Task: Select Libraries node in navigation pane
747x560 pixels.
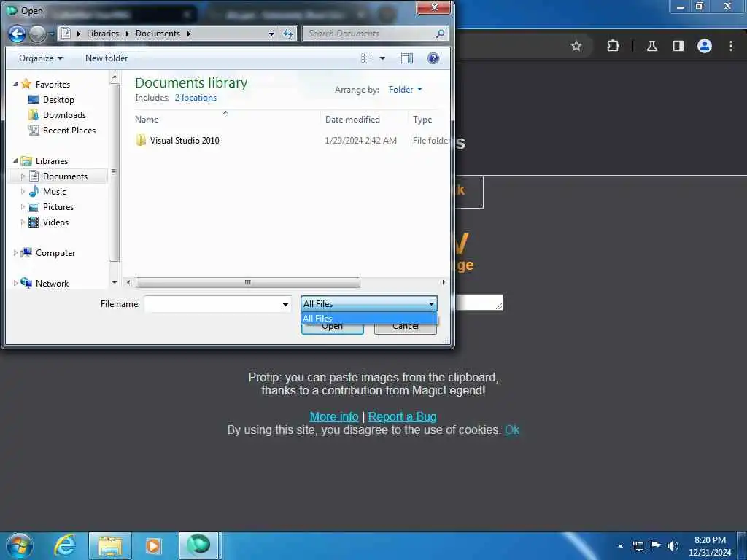Action: [x=52, y=161]
